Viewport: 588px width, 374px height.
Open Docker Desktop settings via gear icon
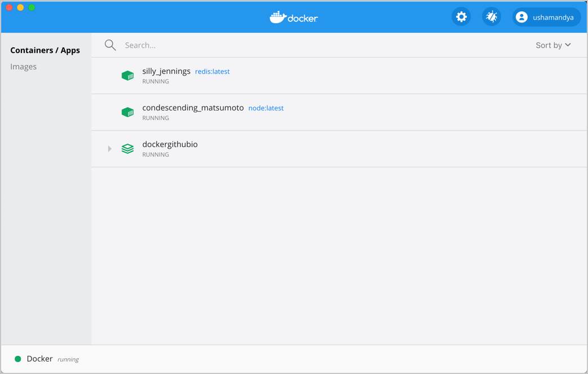pos(461,16)
